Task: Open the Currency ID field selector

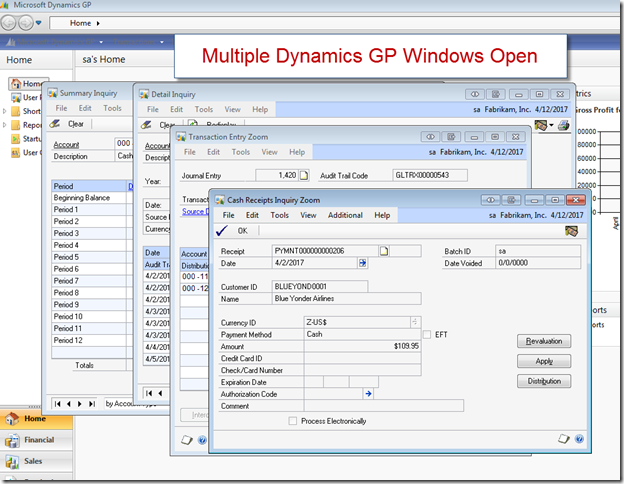Action: coord(414,322)
